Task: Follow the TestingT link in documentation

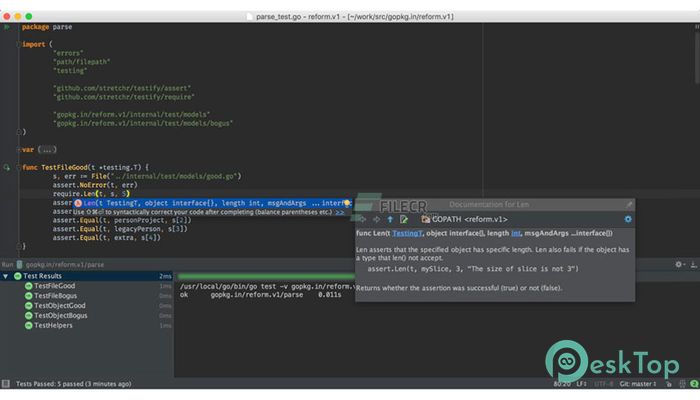Action: (x=407, y=233)
